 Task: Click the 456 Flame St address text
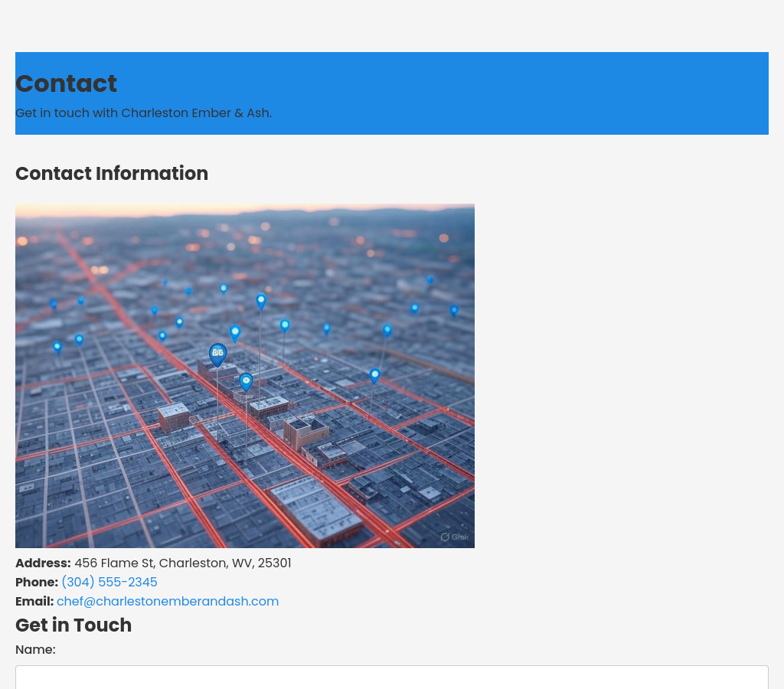pyautogui.click(x=182, y=563)
